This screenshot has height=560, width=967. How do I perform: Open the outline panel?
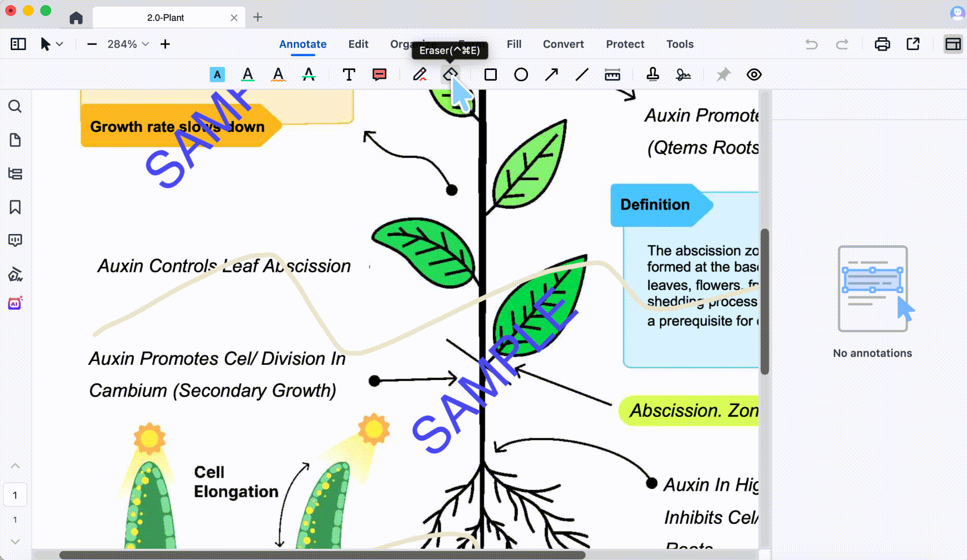(15, 174)
